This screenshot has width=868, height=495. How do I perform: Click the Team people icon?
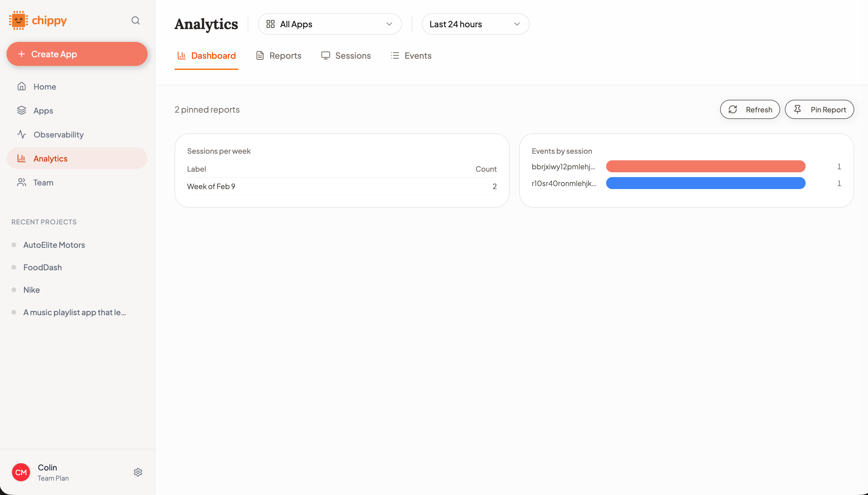[x=21, y=182]
